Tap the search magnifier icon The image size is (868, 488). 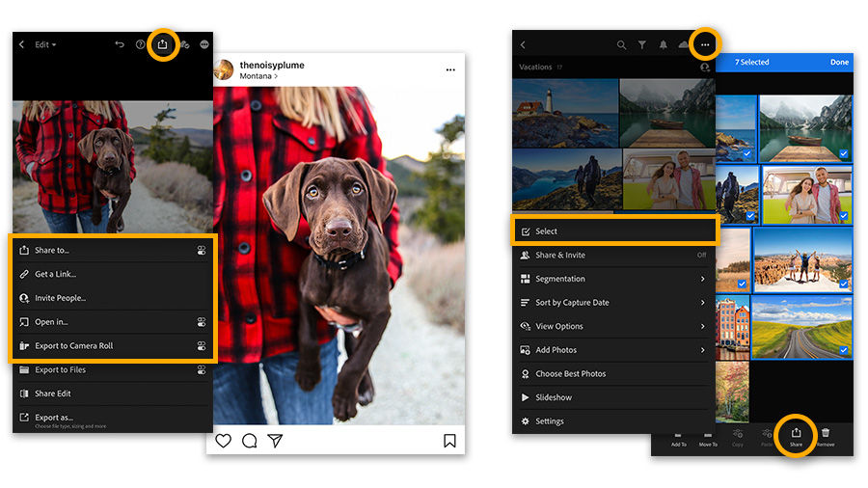coord(622,44)
